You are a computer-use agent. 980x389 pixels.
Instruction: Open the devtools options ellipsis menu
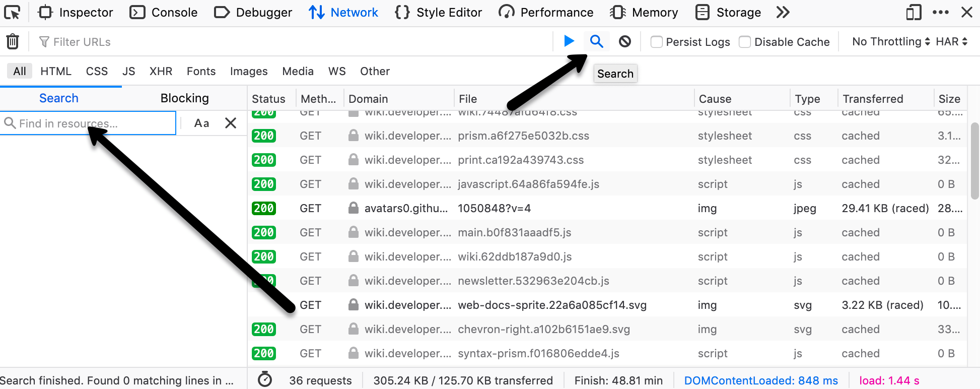pos(940,12)
